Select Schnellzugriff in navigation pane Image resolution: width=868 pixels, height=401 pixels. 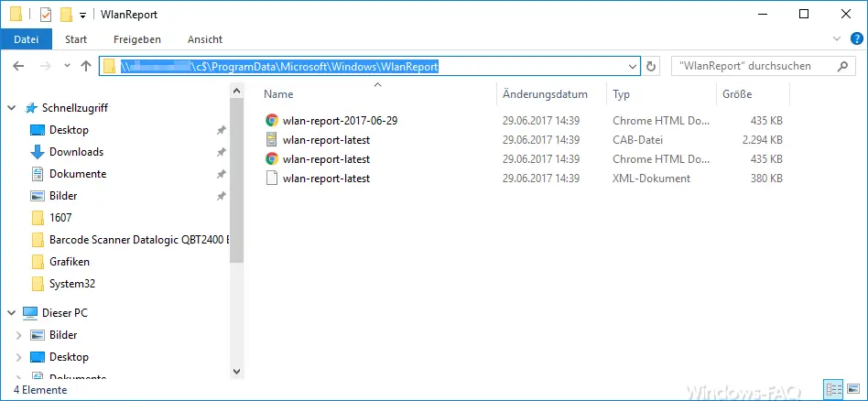coord(75,108)
